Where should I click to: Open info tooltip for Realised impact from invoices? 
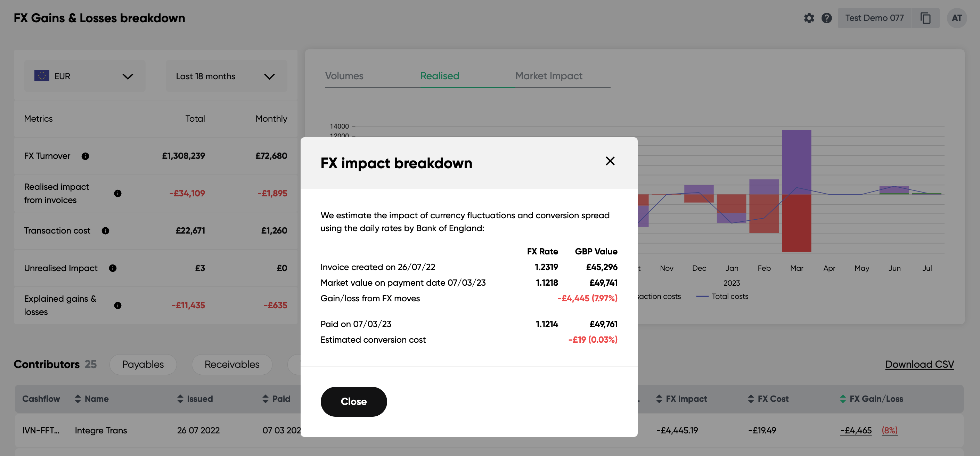point(118,193)
